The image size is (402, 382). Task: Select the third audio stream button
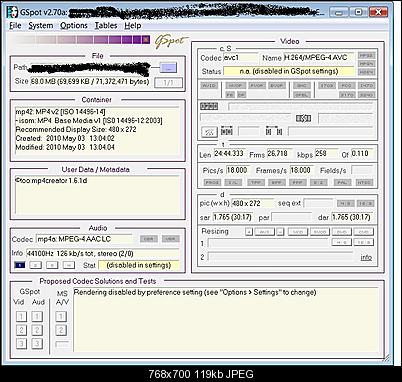click(x=52, y=265)
